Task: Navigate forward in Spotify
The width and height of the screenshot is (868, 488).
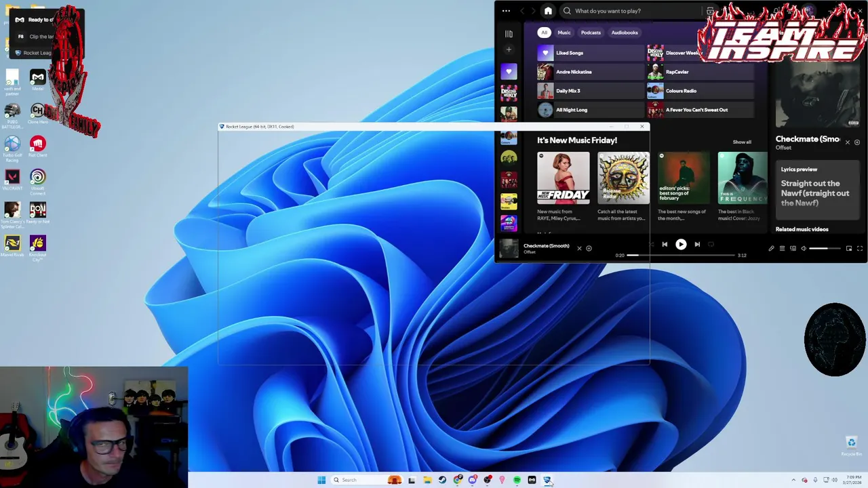Action: pos(533,11)
